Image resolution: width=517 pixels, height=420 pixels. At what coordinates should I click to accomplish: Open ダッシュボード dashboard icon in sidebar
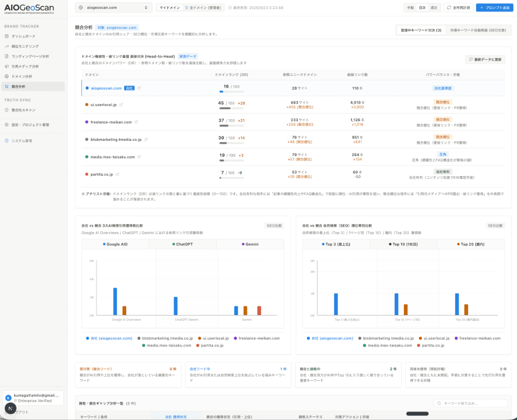7,36
